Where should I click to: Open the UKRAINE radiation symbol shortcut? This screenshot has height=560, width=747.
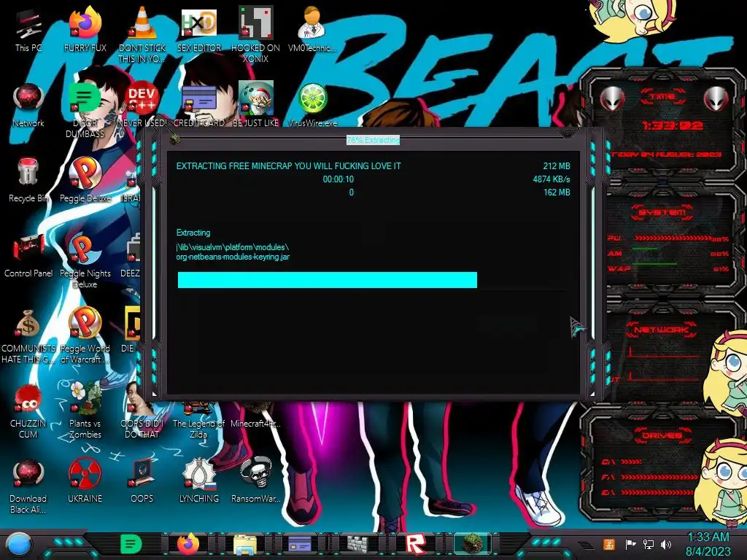click(x=85, y=480)
